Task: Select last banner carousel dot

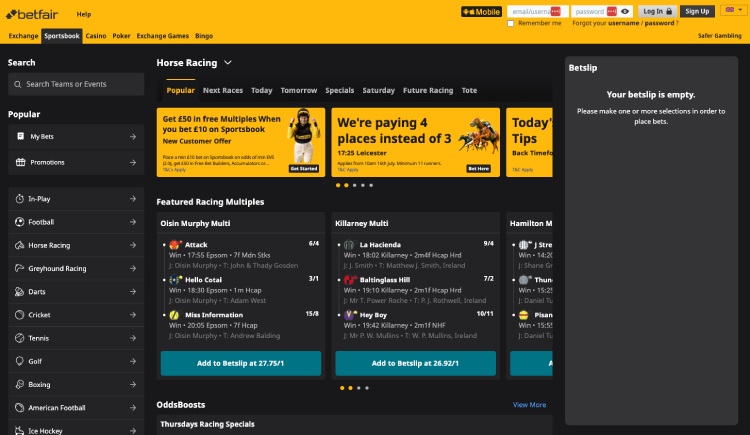Action: [x=371, y=185]
